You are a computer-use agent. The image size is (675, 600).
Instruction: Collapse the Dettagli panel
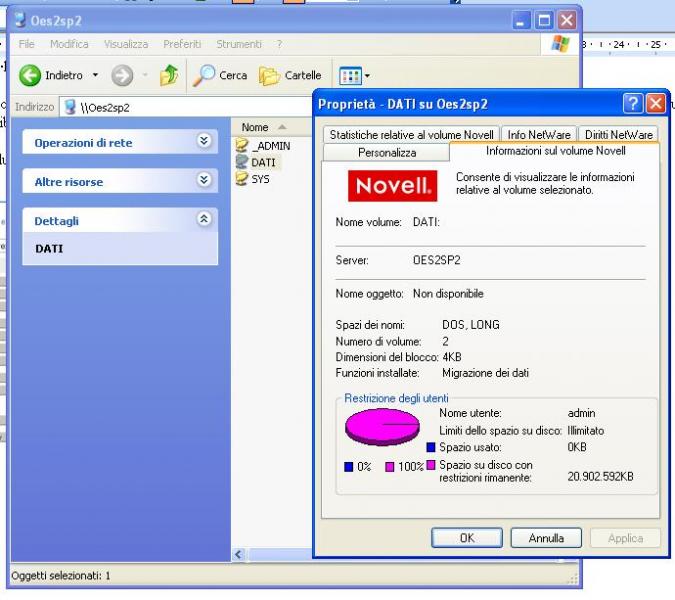204,219
